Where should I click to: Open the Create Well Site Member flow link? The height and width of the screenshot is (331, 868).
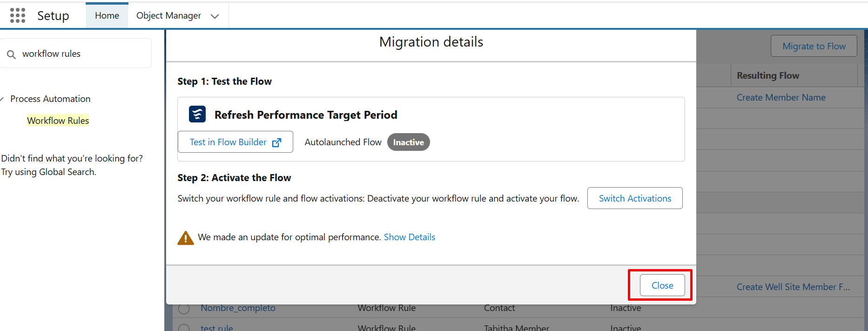793,287
